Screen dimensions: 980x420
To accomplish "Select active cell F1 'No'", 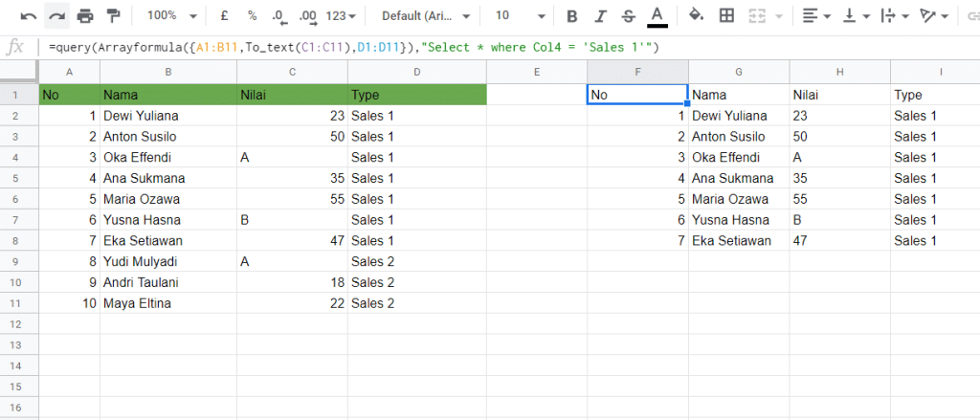I will click(x=638, y=95).
